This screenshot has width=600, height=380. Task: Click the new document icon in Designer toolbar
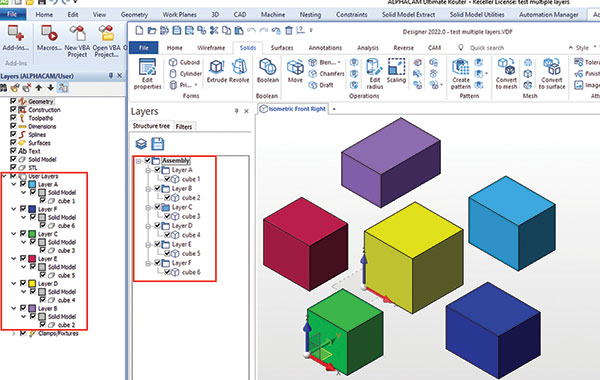point(140,30)
